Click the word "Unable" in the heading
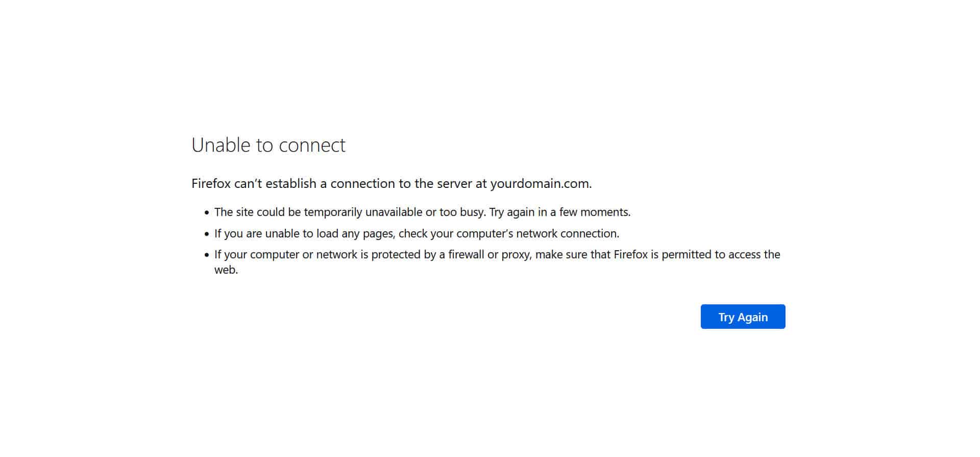Screen dimensions: 980x457 click(x=222, y=145)
